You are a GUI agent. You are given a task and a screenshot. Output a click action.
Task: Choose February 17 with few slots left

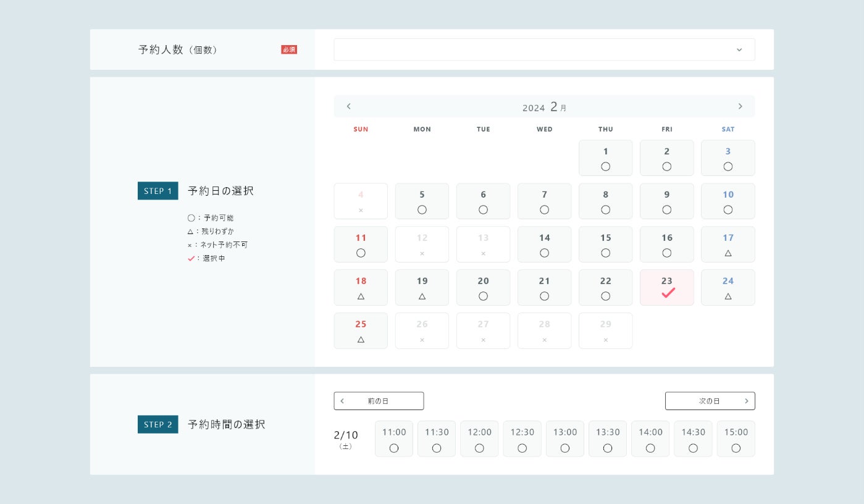[728, 245]
